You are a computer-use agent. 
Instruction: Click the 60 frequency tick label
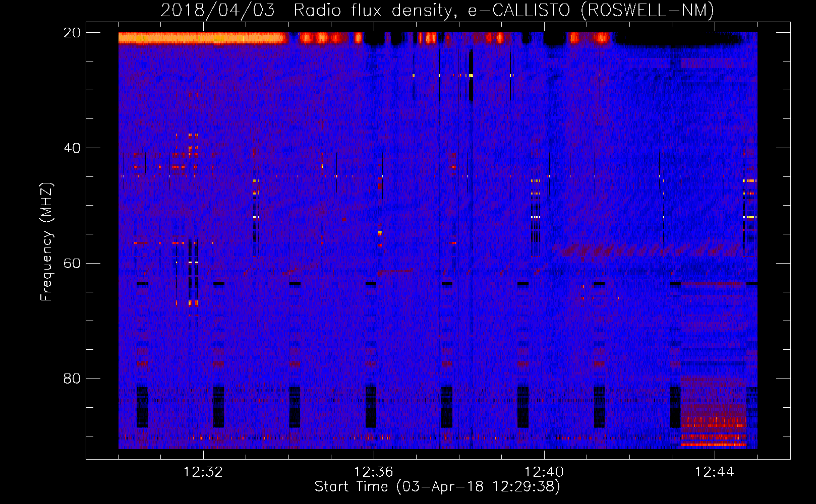[x=72, y=263]
